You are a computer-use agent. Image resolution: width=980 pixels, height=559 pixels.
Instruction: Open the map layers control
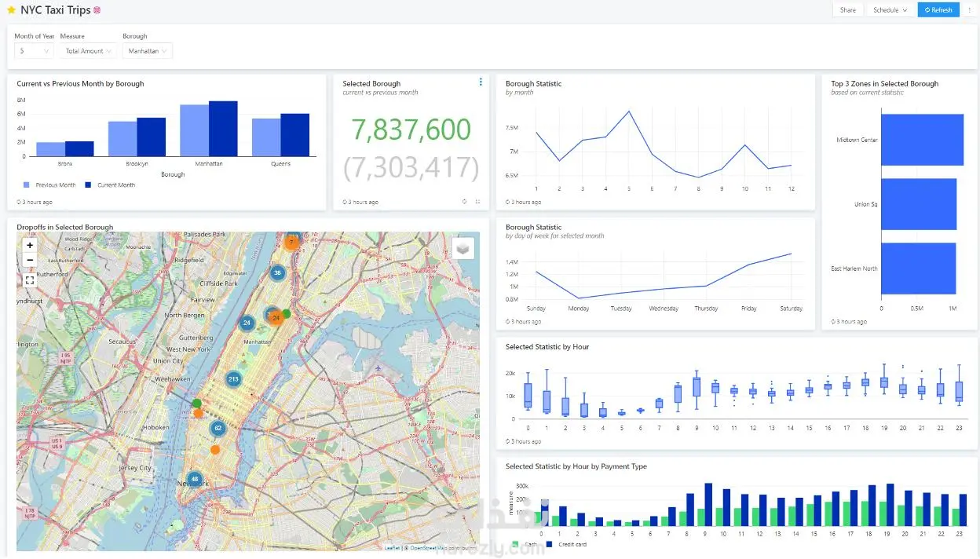click(463, 248)
